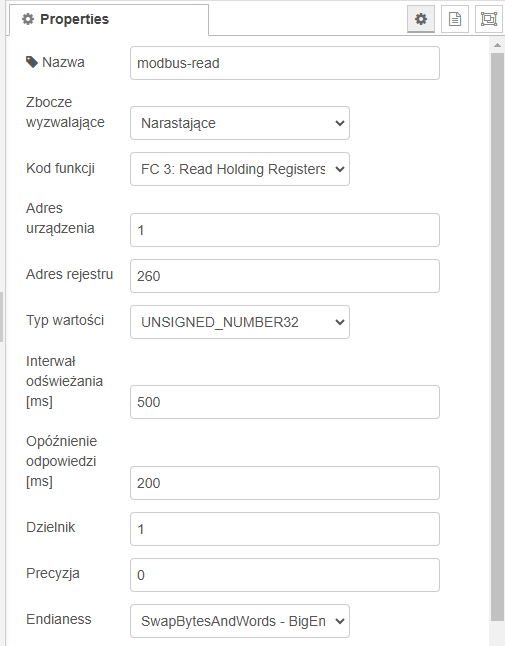This screenshot has width=505, height=646.
Task: Click the scrollbar up arrow
Action: click(x=497, y=45)
